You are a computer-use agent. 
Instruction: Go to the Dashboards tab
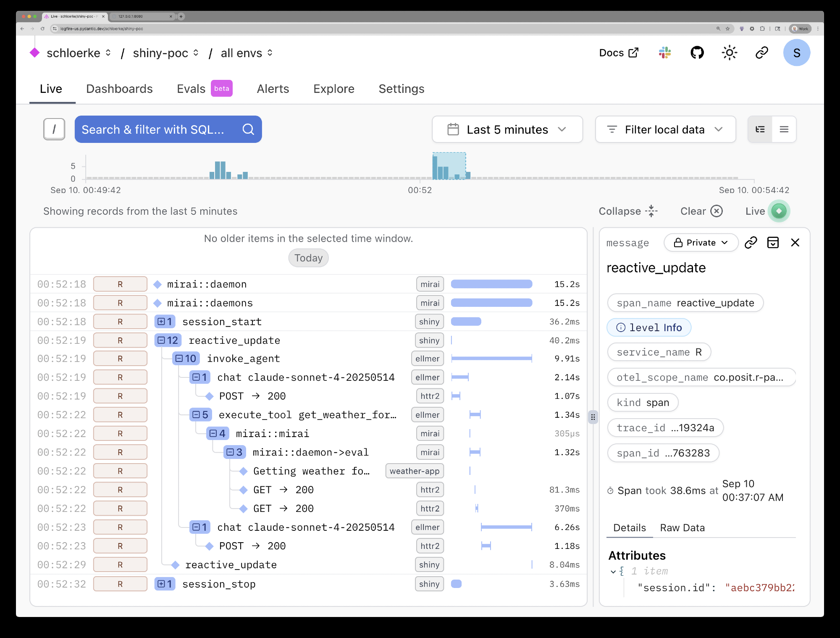click(119, 89)
